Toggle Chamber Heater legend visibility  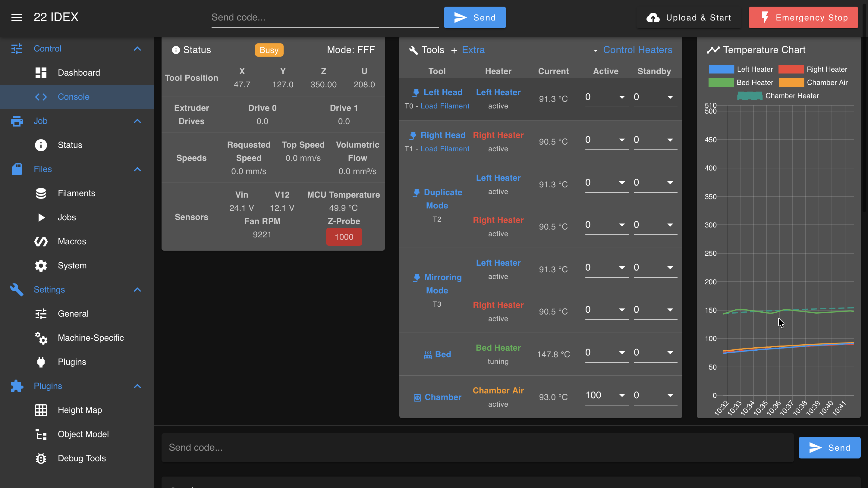(x=778, y=96)
